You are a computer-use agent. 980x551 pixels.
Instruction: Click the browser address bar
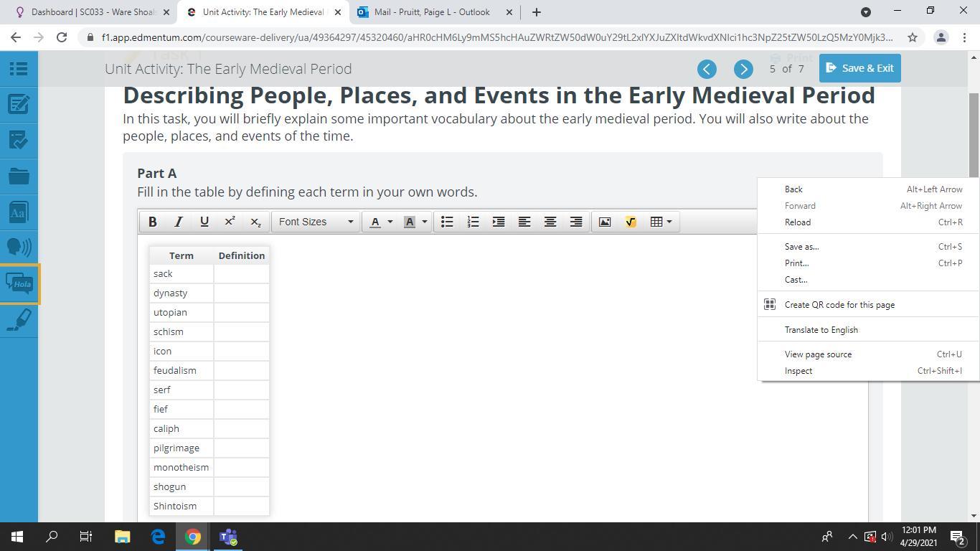tap(497, 37)
